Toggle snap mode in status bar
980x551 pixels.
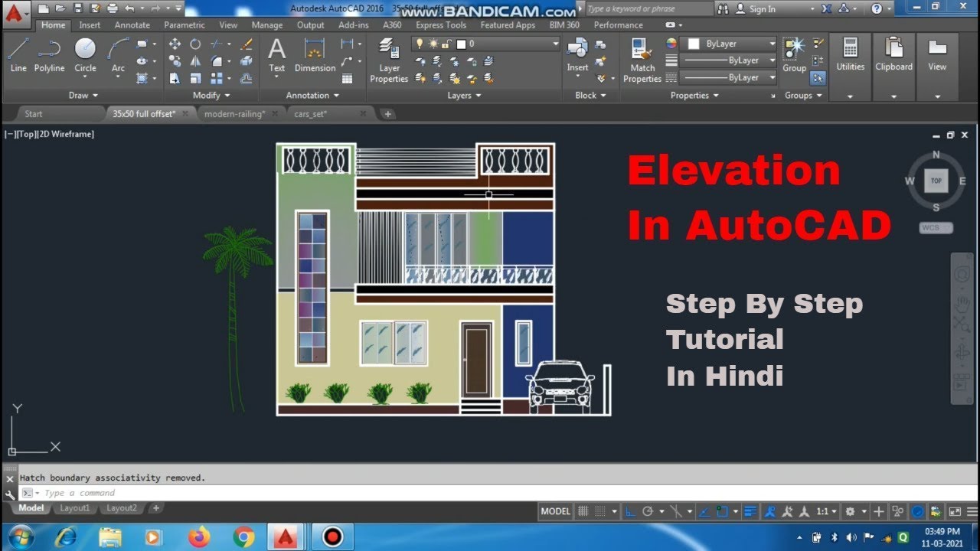tap(600, 511)
